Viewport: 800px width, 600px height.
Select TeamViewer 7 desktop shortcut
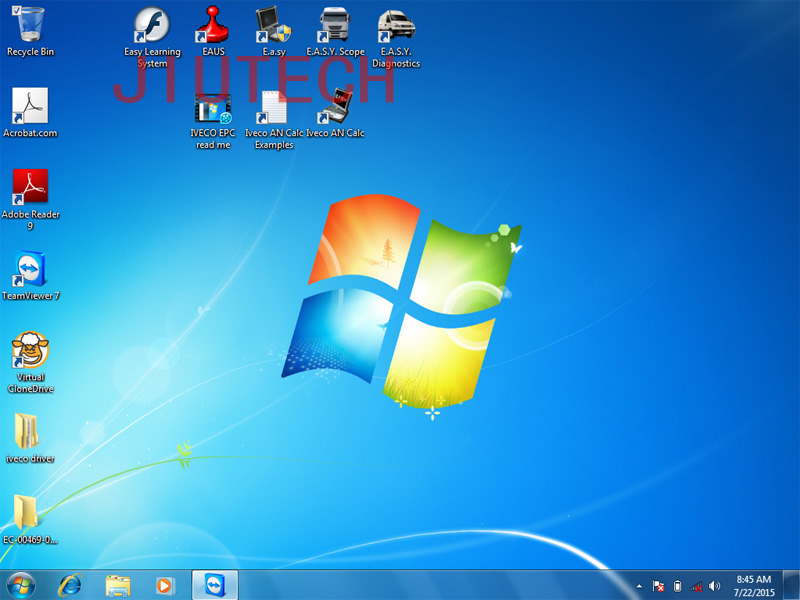pos(30,271)
